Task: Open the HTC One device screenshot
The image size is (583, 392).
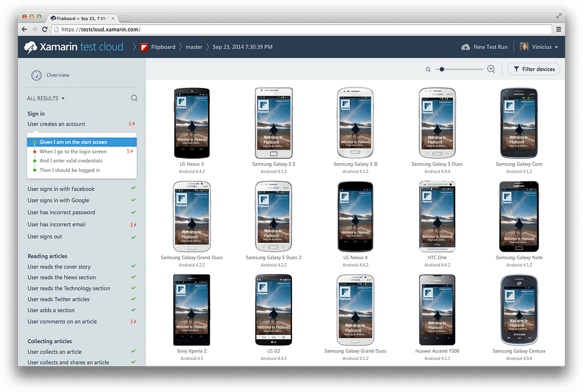Action: coord(437,217)
